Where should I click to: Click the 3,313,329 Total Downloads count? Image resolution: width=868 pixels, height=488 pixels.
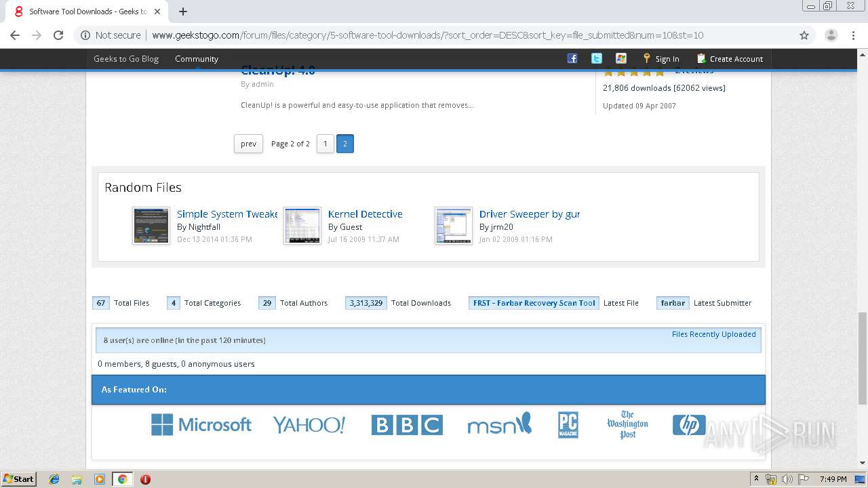[366, 303]
